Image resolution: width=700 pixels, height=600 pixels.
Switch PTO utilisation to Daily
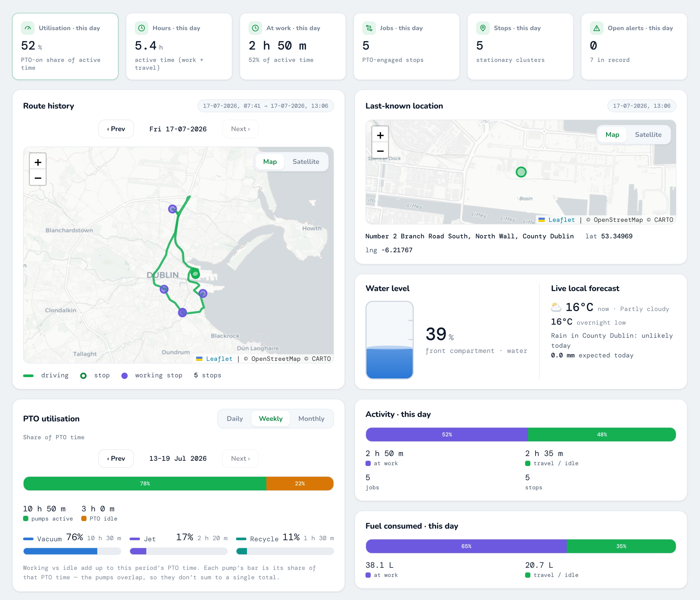[x=235, y=419]
